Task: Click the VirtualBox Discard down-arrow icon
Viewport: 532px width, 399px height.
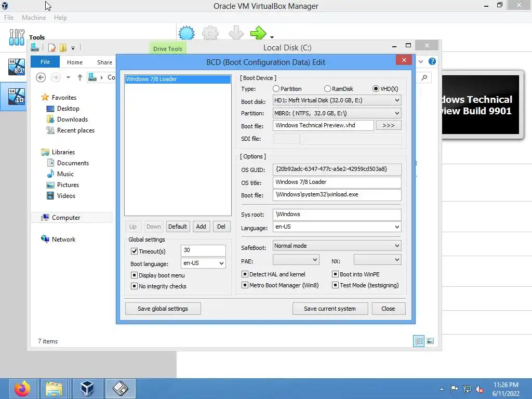Action: (236, 33)
